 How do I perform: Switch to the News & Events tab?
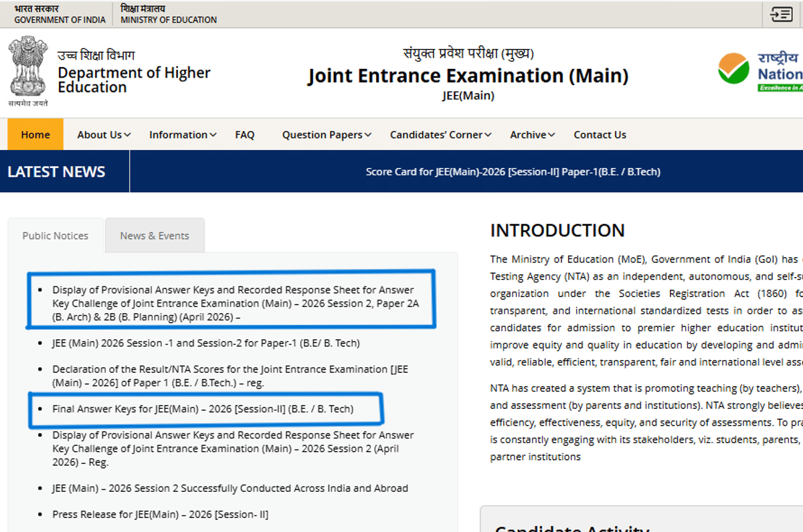click(155, 236)
